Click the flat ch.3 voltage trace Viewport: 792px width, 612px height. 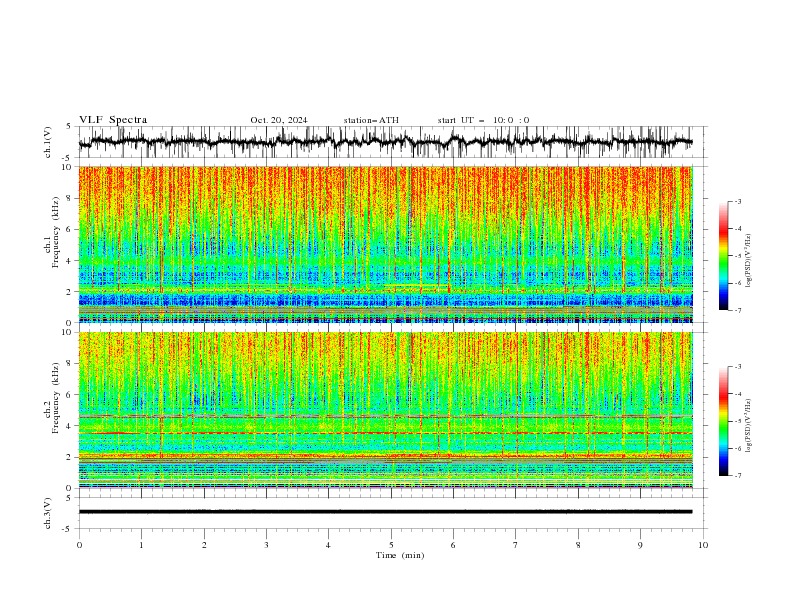pyautogui.click(x=385, y=512)
